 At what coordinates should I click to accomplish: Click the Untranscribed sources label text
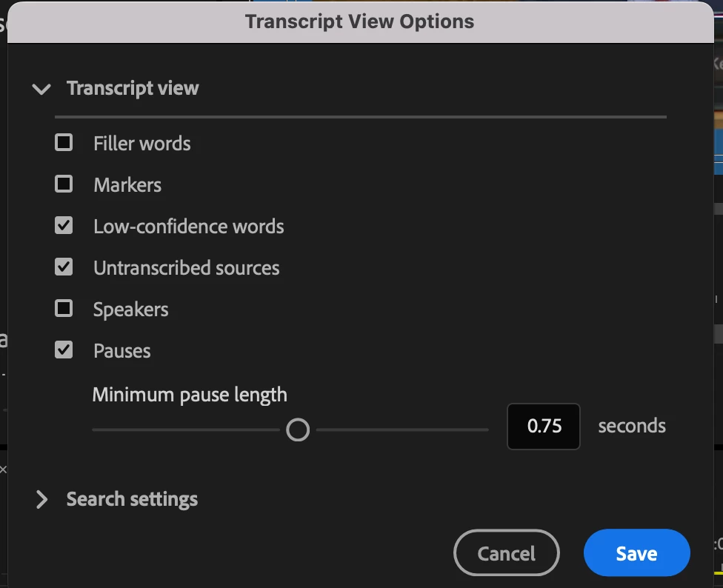pos(187,268)
